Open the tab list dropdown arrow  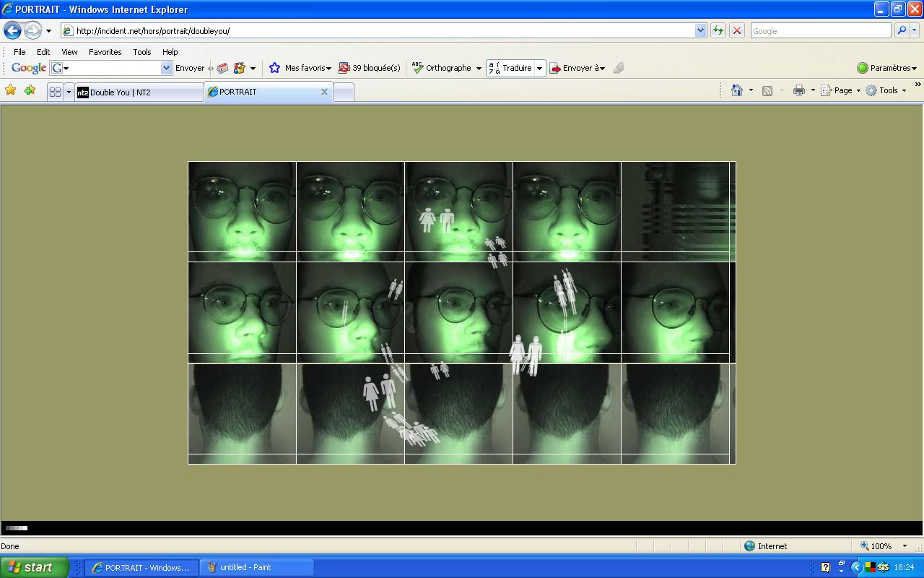tap(69, 92)
